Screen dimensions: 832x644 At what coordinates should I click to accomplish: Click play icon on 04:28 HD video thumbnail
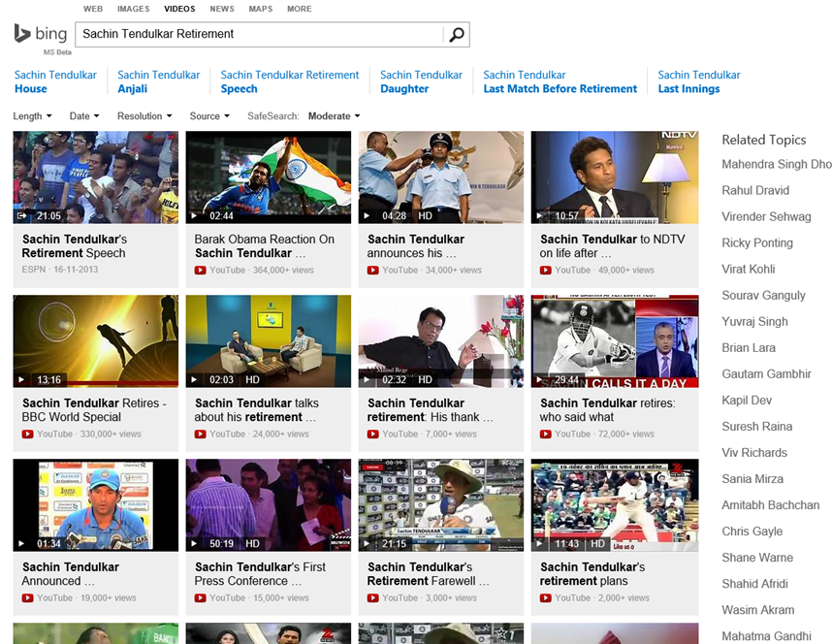(367, 215)
